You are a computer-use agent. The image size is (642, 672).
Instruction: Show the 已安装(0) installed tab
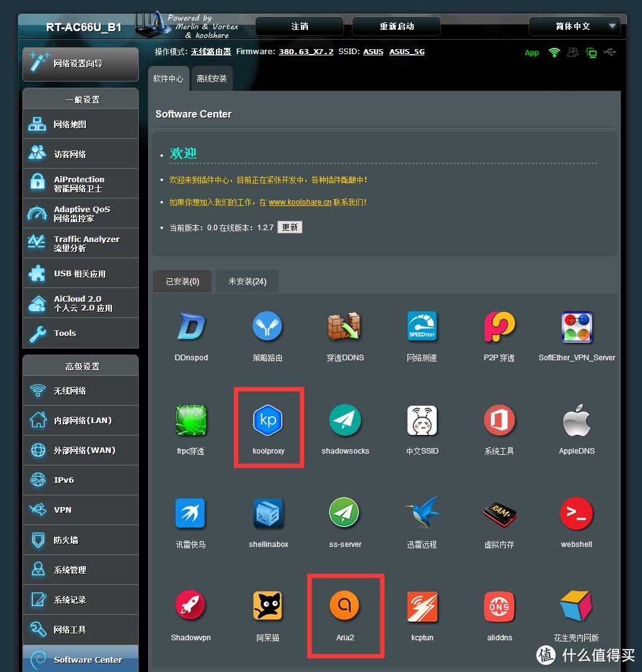(x=182, y=282)
